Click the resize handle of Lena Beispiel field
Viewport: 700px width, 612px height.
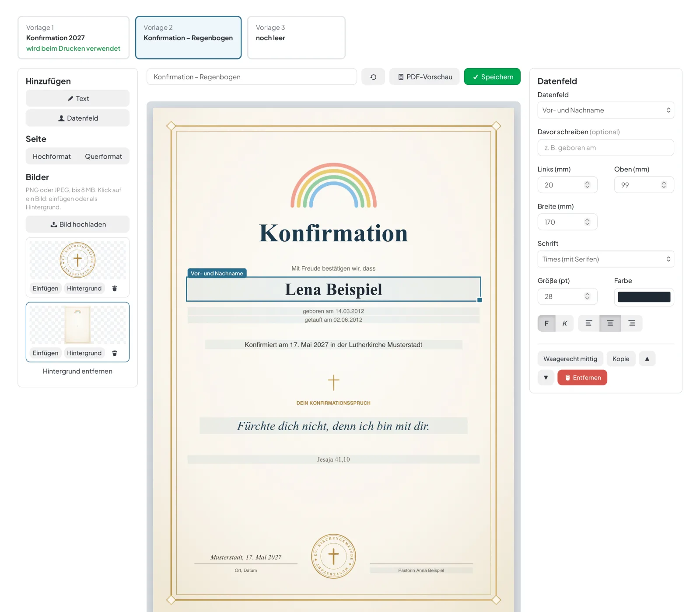tap(479, 300)
